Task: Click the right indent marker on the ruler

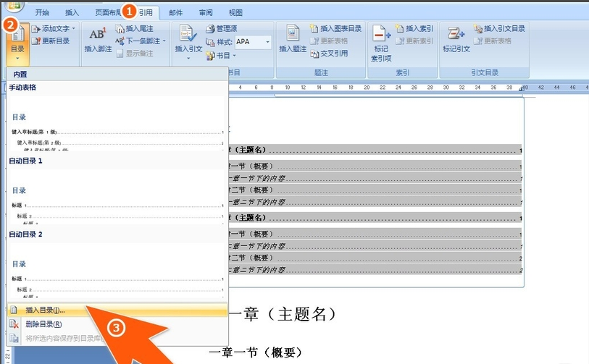Action: click(522, 88)
